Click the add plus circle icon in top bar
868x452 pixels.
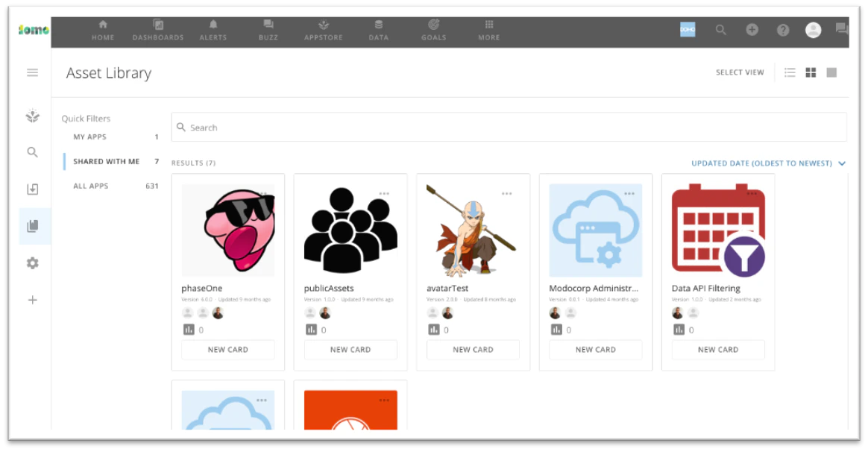coord(752,30)
